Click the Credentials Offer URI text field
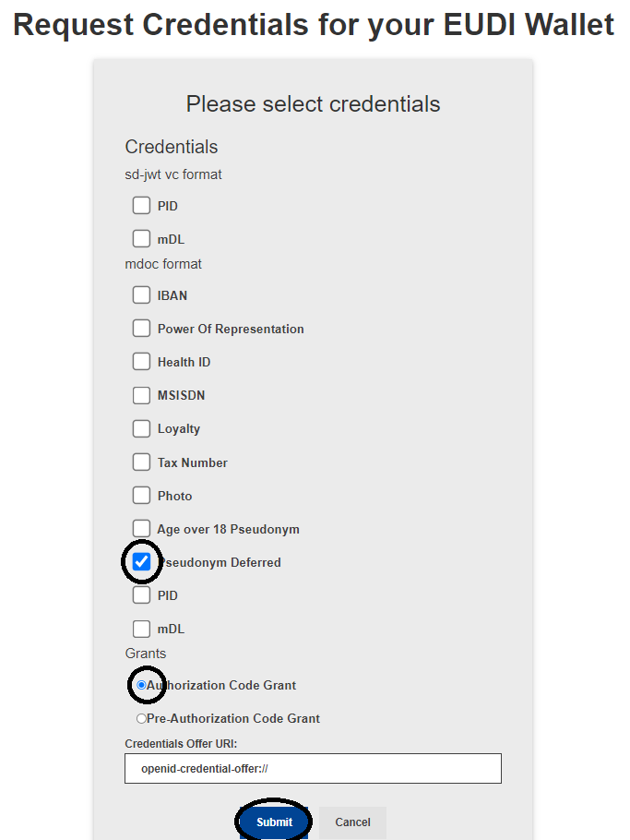The height and width of the screenshot is (840, 630). pos(313,768)
